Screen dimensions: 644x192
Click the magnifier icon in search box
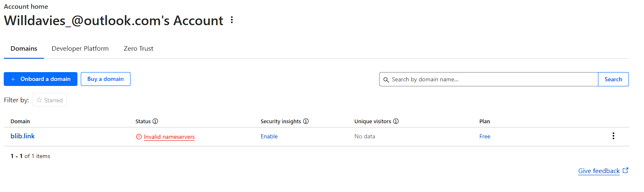[386, 80]
